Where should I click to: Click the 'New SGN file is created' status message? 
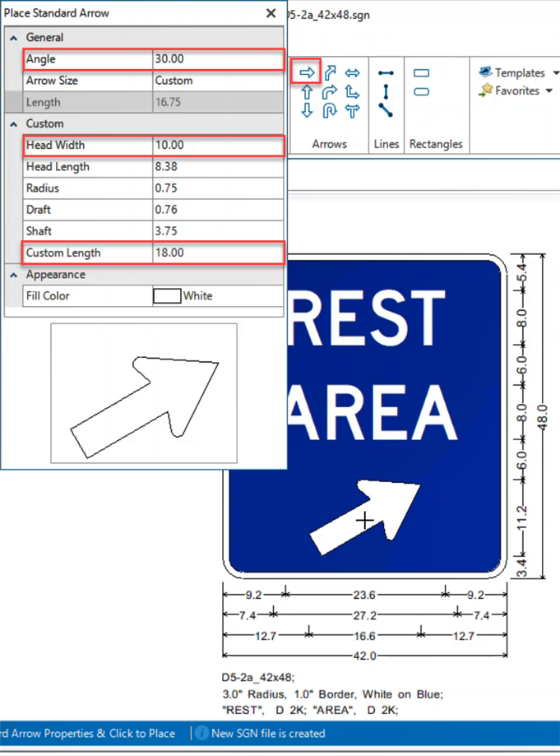[268, 733]
